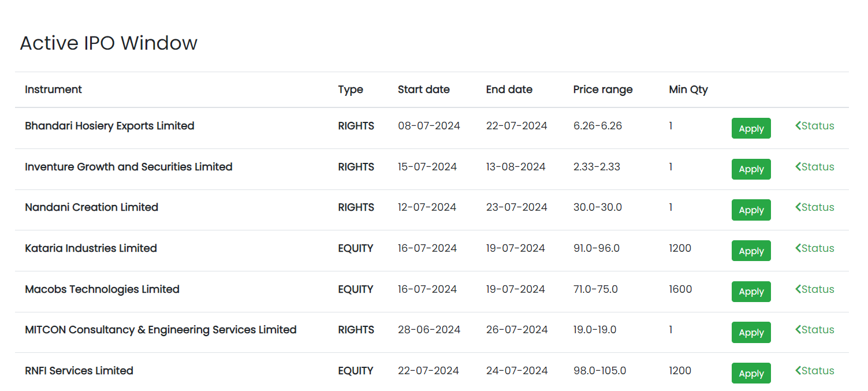Click the Price range column header
The image size is (868, 391).
click(x=602, y=90)
